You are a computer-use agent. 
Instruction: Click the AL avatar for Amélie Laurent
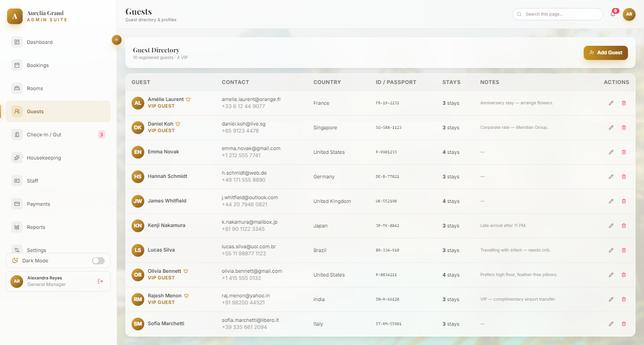138,103
